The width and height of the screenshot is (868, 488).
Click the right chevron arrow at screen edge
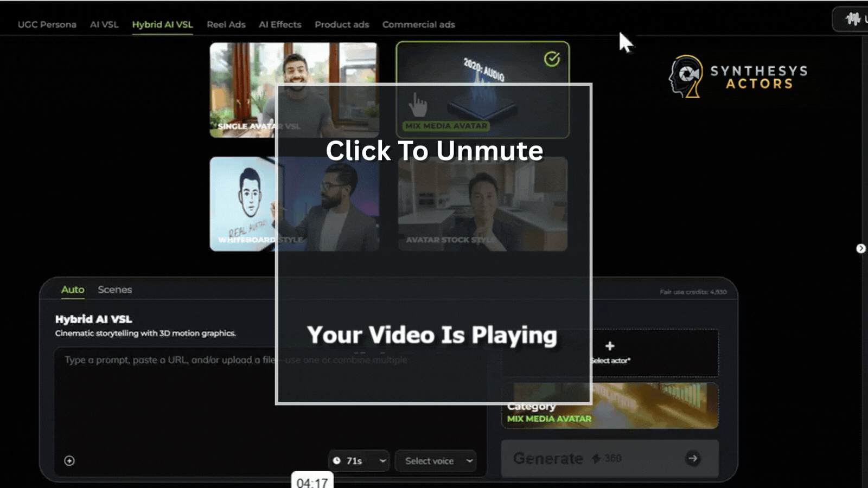861,248
